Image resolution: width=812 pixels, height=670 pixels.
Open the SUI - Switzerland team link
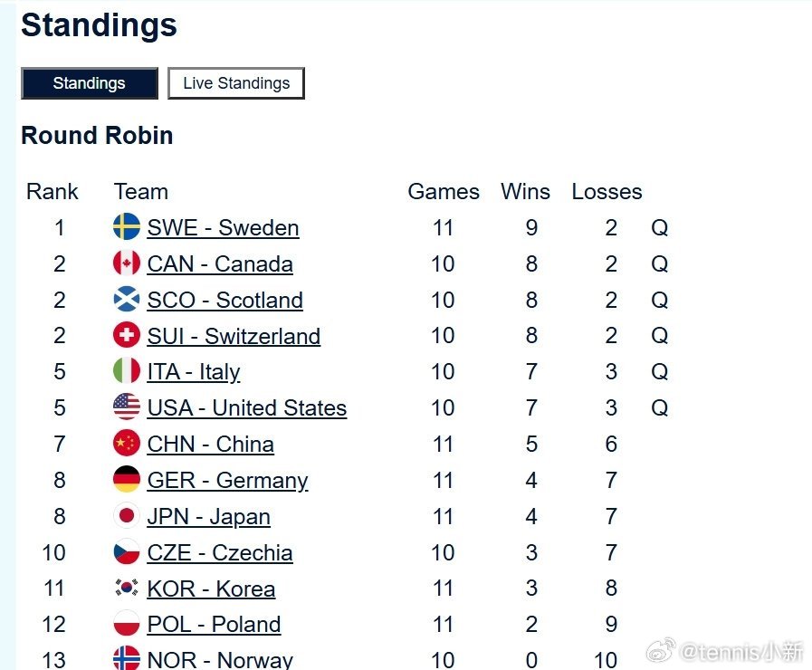pyautogui.click(x=234, y=336)
